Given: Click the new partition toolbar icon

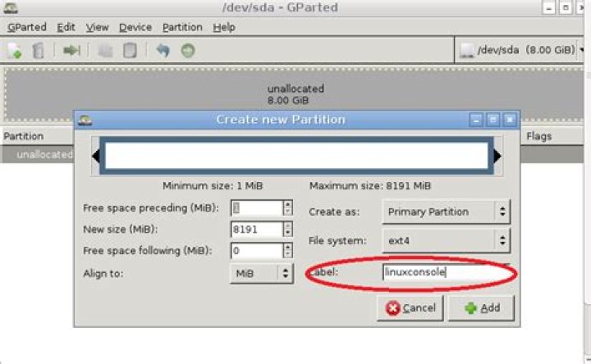Looking at the screenshot, I should point(14,51).
